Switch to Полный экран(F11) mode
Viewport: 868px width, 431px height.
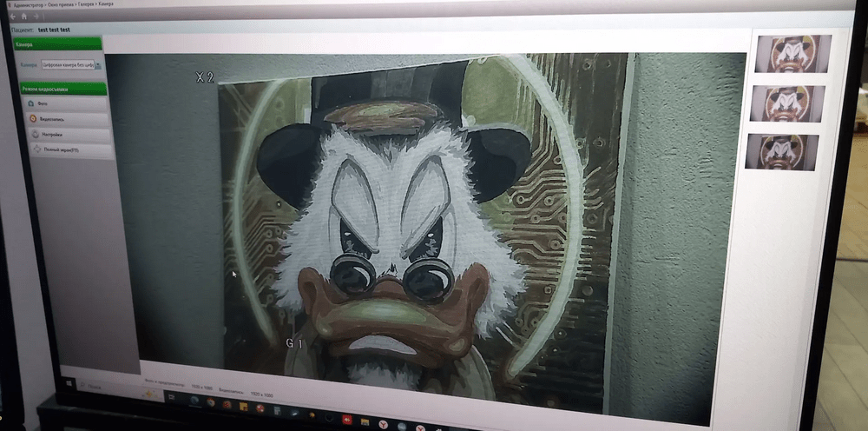click(x=72, y=150)
